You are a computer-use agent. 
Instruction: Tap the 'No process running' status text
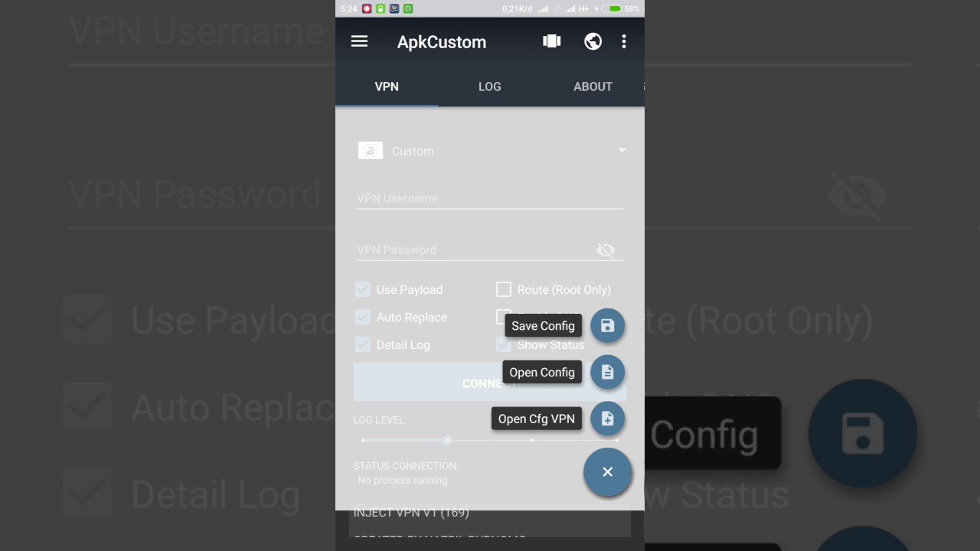403,481
